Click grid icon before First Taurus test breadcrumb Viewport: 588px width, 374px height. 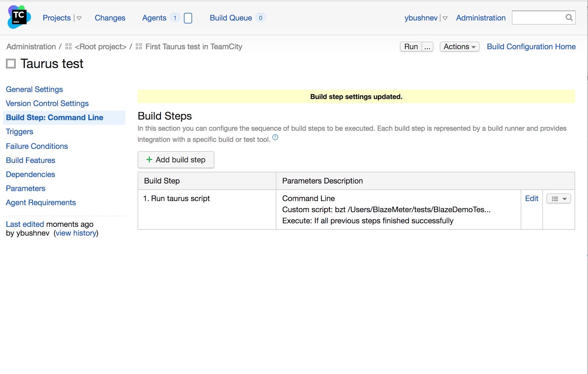(139, 46)
